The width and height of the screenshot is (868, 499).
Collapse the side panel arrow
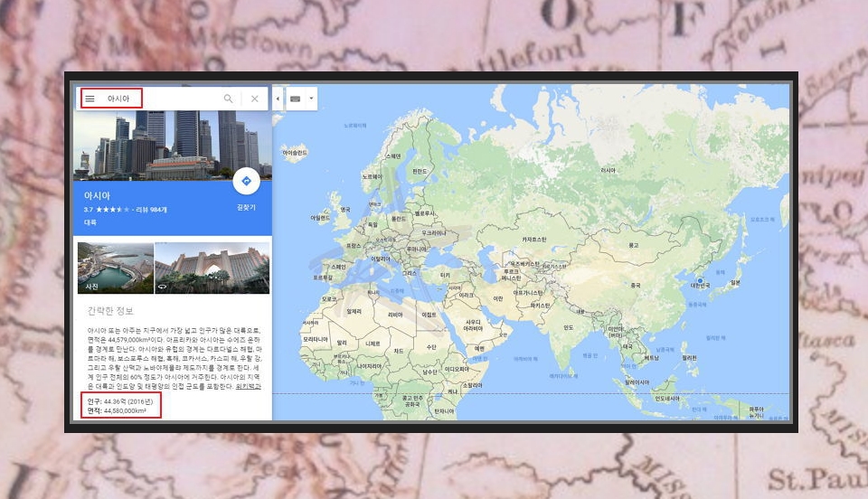click(278, 99)
